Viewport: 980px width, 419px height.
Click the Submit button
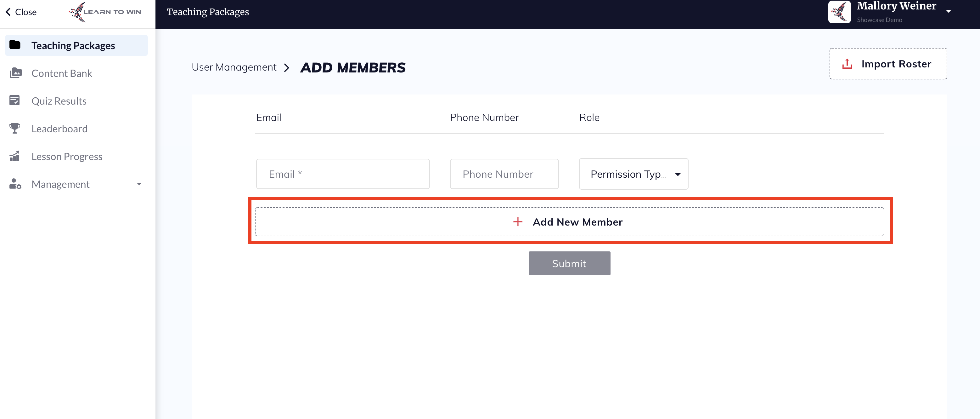[569, 263]
